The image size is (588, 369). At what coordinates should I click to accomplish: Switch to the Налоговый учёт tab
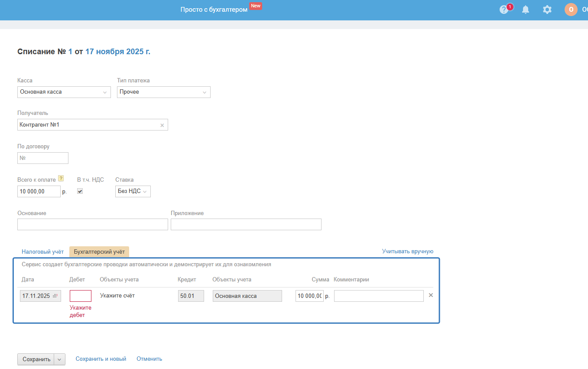43,251
